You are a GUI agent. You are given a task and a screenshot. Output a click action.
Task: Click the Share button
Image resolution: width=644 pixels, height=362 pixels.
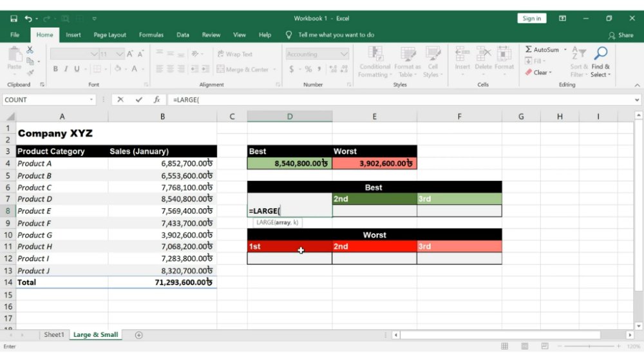621,35
